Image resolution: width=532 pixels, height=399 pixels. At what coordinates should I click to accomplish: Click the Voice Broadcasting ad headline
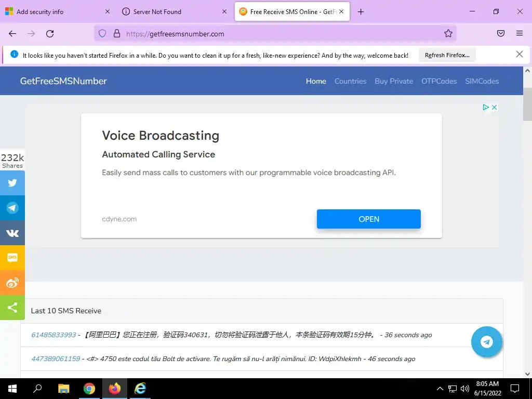point(161,136)
